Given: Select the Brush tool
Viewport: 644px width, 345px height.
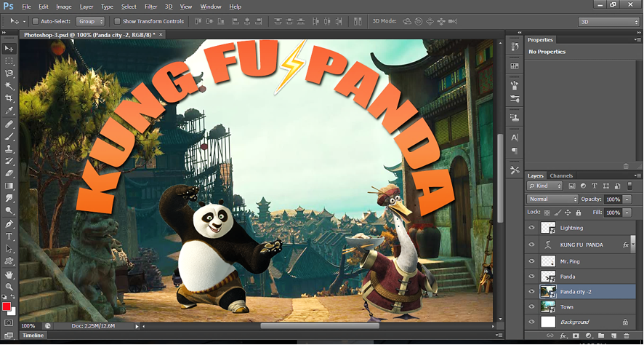Looking at the screenshot, I should pos(9,137).
